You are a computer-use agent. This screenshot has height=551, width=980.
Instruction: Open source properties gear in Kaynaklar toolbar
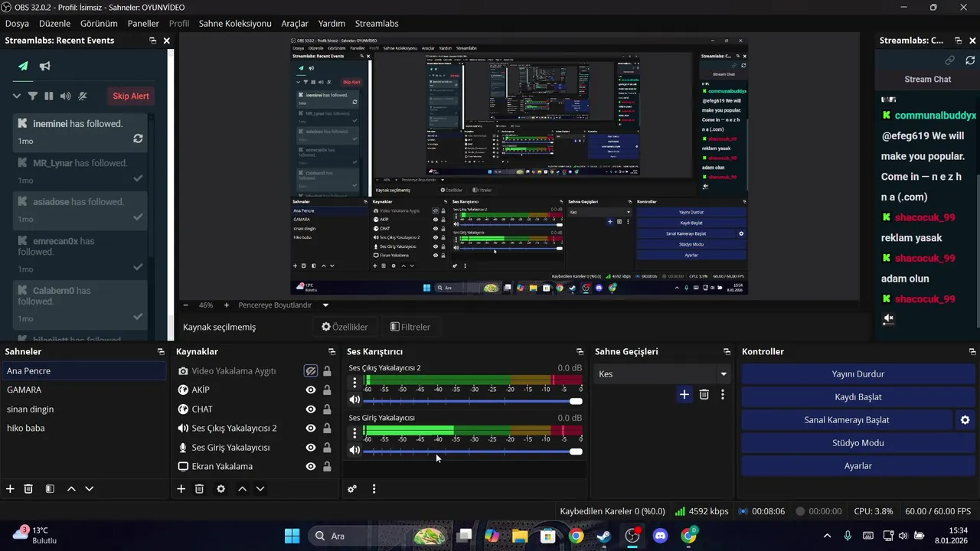[x=220, y=488]
